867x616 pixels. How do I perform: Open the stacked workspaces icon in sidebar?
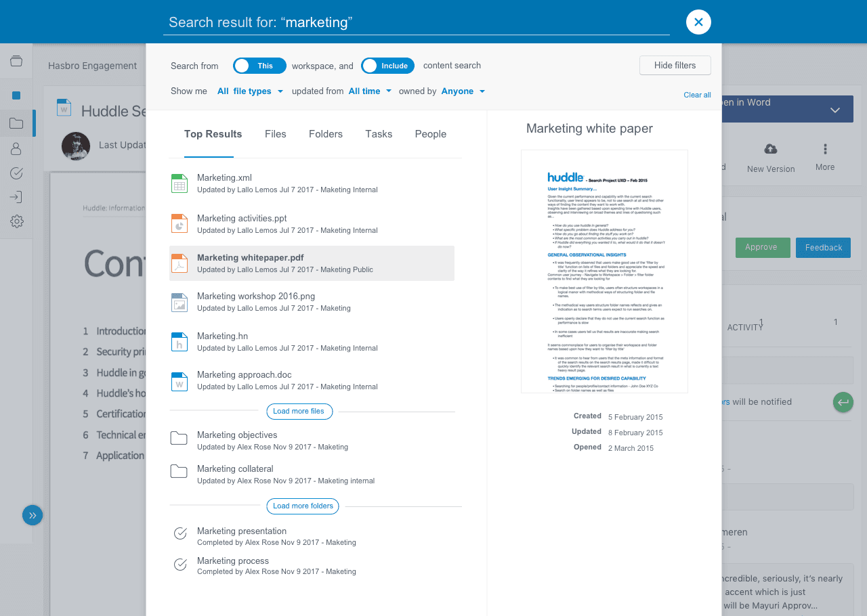point(16,62)
